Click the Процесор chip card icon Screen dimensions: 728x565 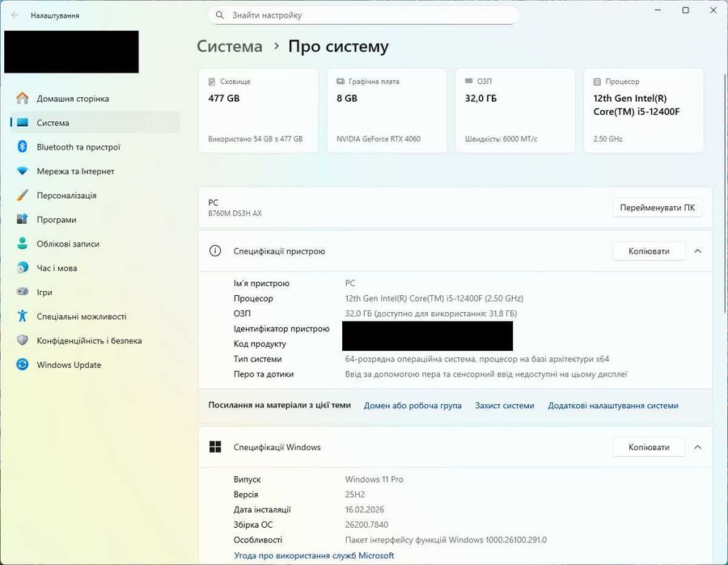click(597, 81)
